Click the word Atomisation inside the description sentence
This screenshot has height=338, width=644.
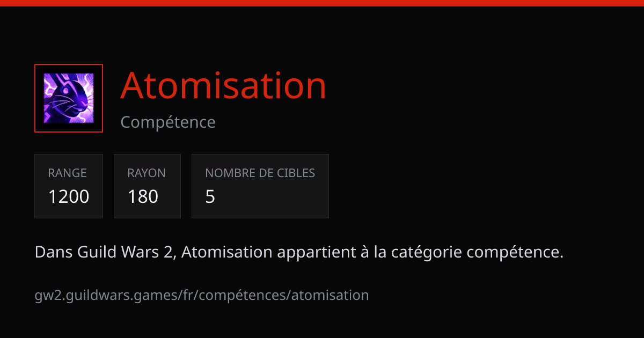click(228, 252)
